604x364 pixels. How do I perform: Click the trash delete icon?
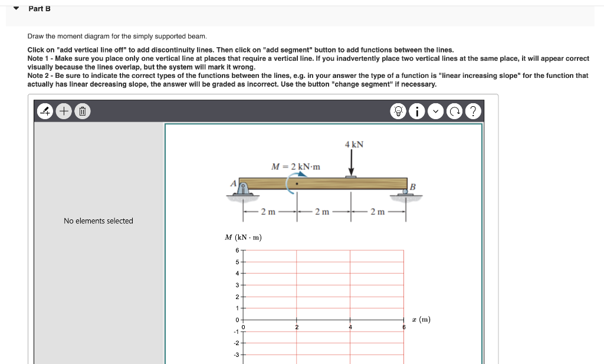82,111
